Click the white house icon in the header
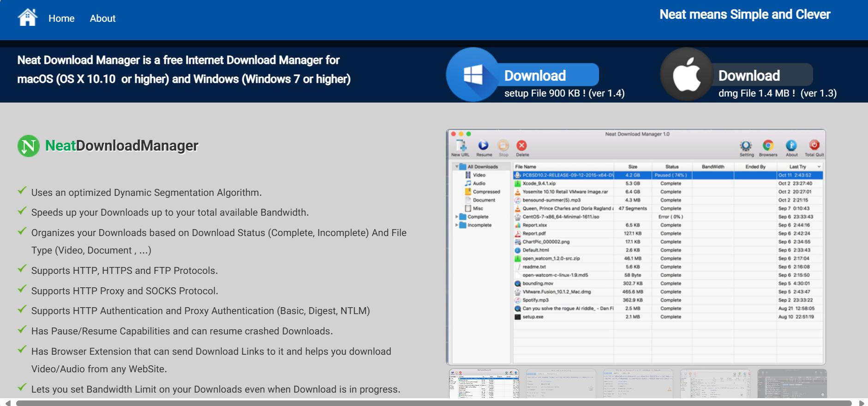 pos(27,18)
